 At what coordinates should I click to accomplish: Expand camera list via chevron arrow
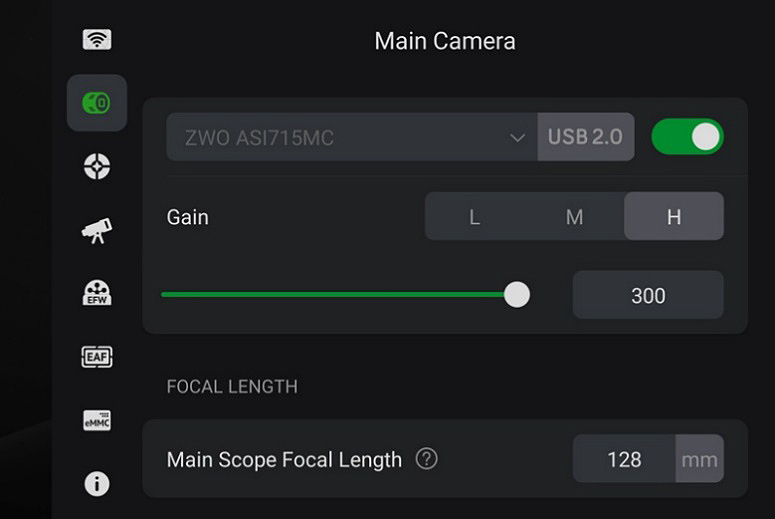tap(517, 137)
